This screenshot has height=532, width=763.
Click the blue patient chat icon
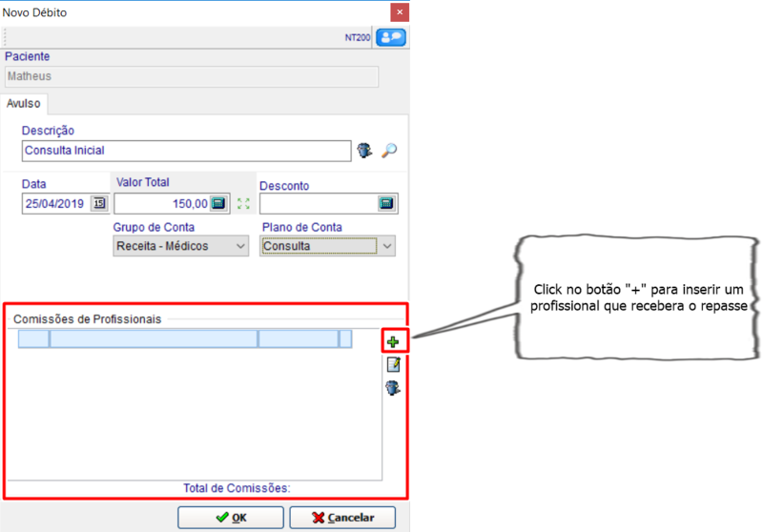tap(390, 37)
